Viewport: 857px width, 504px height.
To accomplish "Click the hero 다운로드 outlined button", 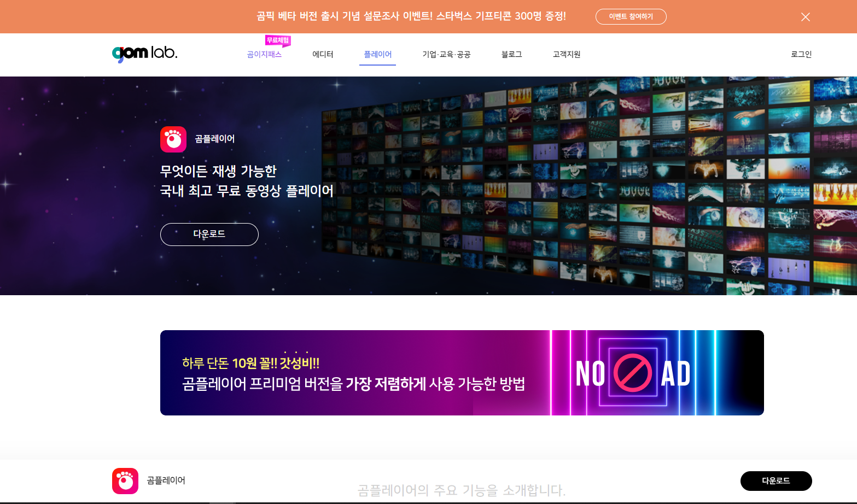I will tap(209, 235).
